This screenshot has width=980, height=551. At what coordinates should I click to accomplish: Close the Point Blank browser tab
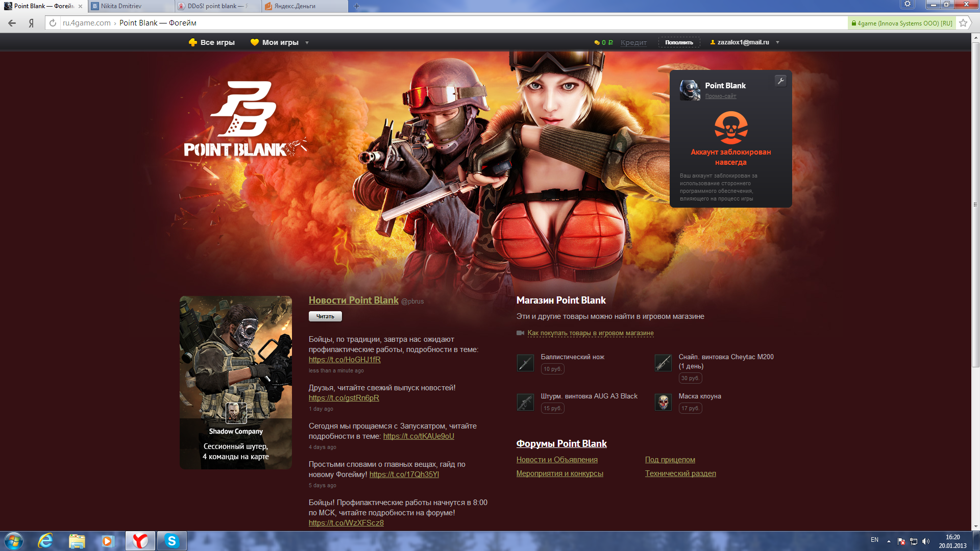[80, 6]
